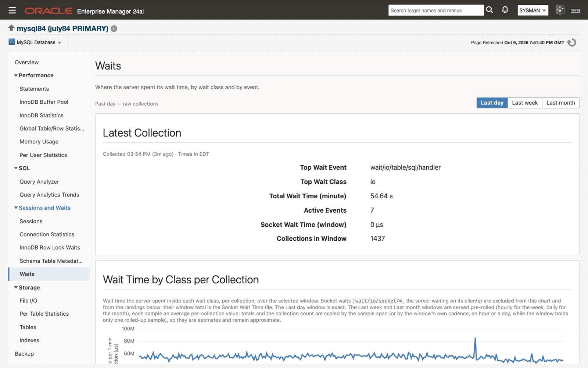The width and height of the screenshot is (588, 368).
Task: Open the Statements page
Action: tap(34, 89)
